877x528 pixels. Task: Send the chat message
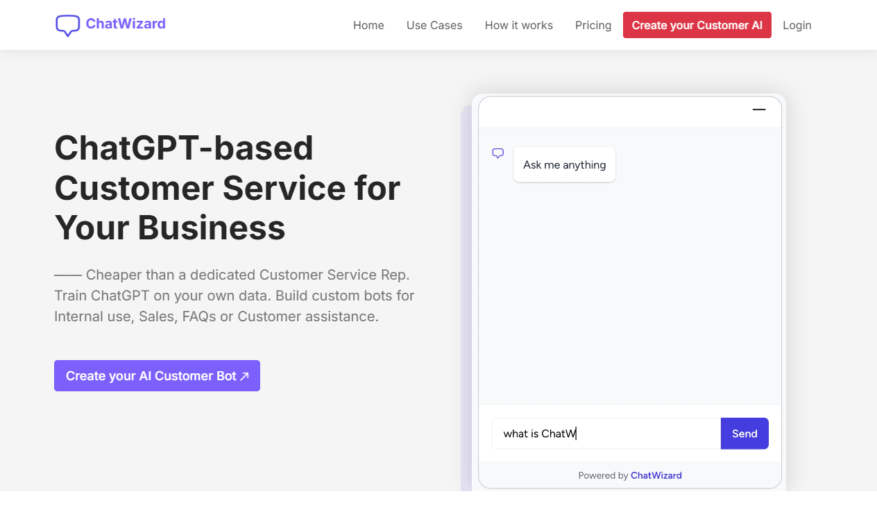click(x=744, y=433)
